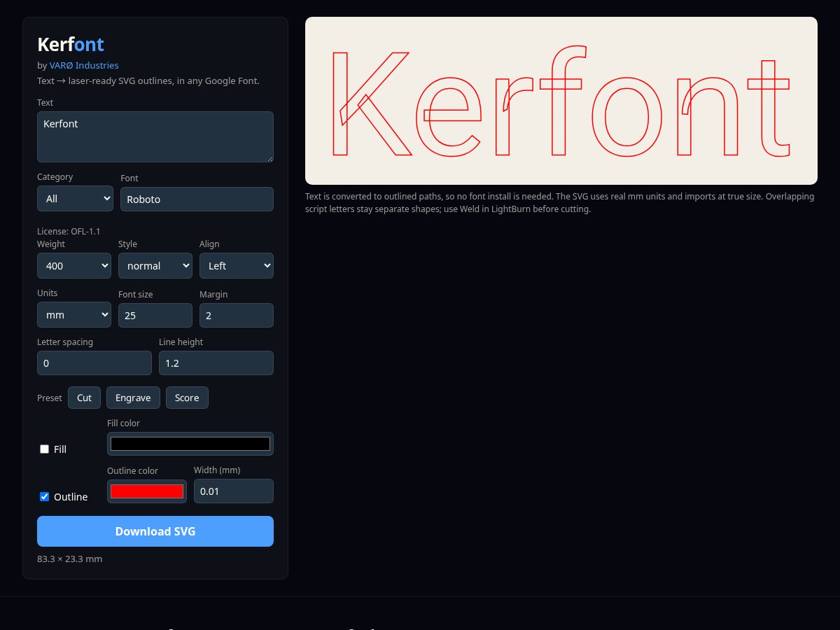Click the Kerfont outline preview image

point(561,101)
